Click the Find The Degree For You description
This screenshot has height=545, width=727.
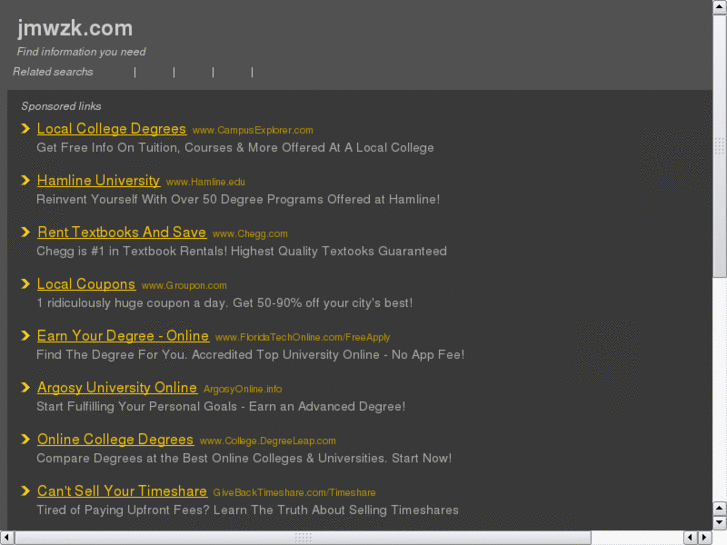pos(250,355)
